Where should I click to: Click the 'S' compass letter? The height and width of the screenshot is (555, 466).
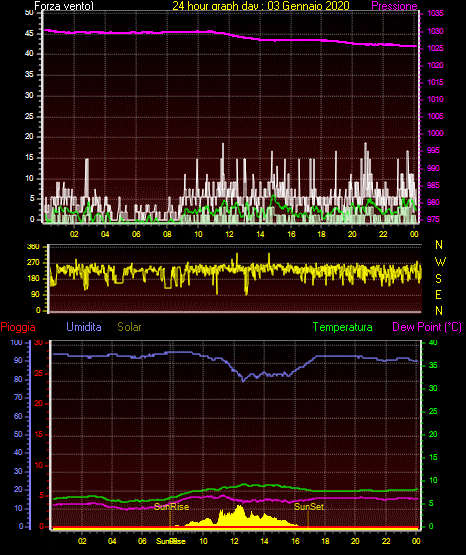click(438, 279)
